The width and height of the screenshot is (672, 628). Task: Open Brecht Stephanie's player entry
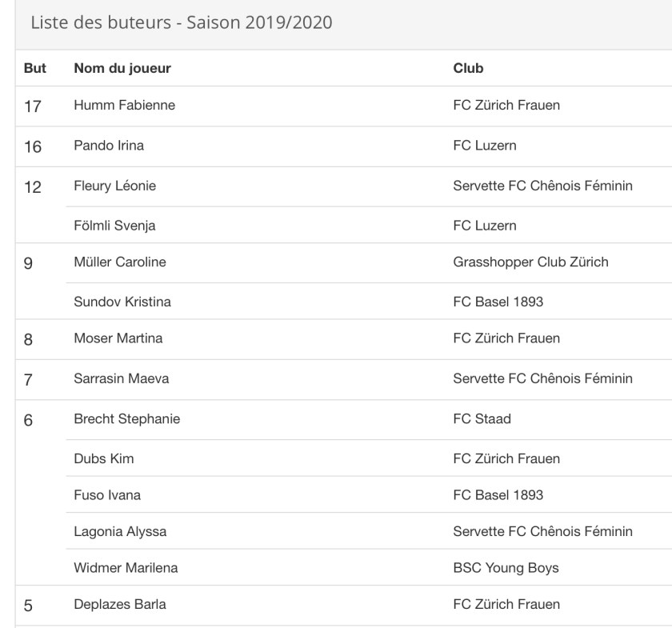pos(126,418)
